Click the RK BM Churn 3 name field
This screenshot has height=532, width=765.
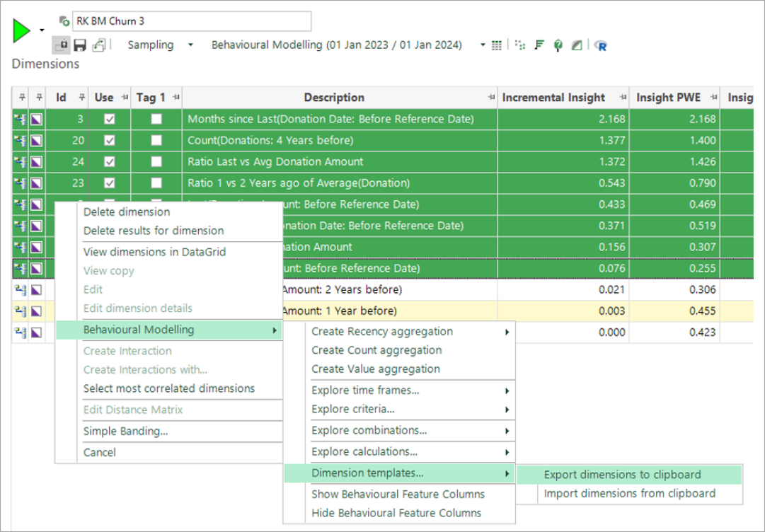[191, 21]
